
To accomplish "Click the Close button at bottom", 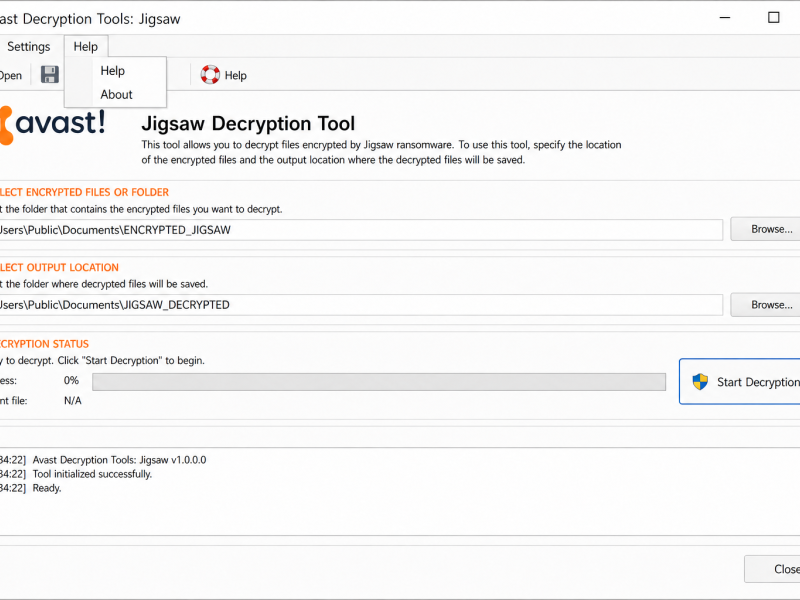I will pyautogui.click(x=772, y=569).
